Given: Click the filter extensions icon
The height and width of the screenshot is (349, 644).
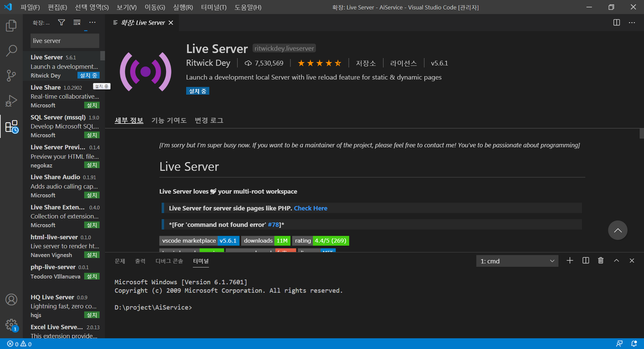Looking at the screenshot, I should coord(61,23).
